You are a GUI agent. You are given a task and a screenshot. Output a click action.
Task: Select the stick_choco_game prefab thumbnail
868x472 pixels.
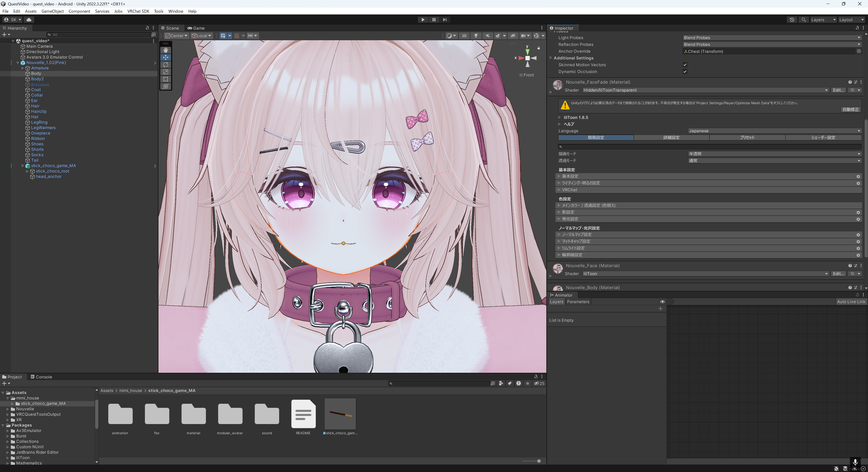pyautogui.click(x=340, y=414)
